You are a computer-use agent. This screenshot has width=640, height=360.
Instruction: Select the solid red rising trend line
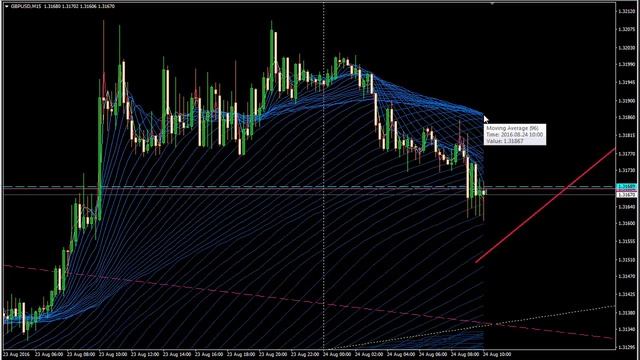[545, 205]
